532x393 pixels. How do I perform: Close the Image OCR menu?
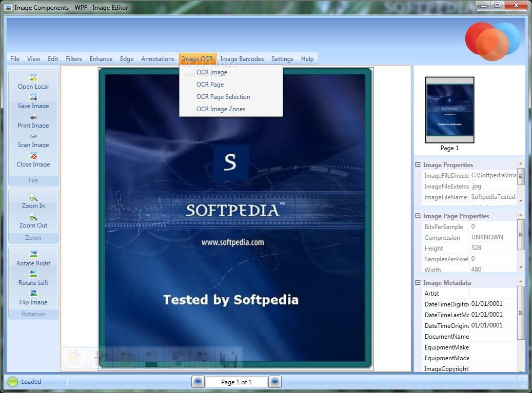(198, 58)
